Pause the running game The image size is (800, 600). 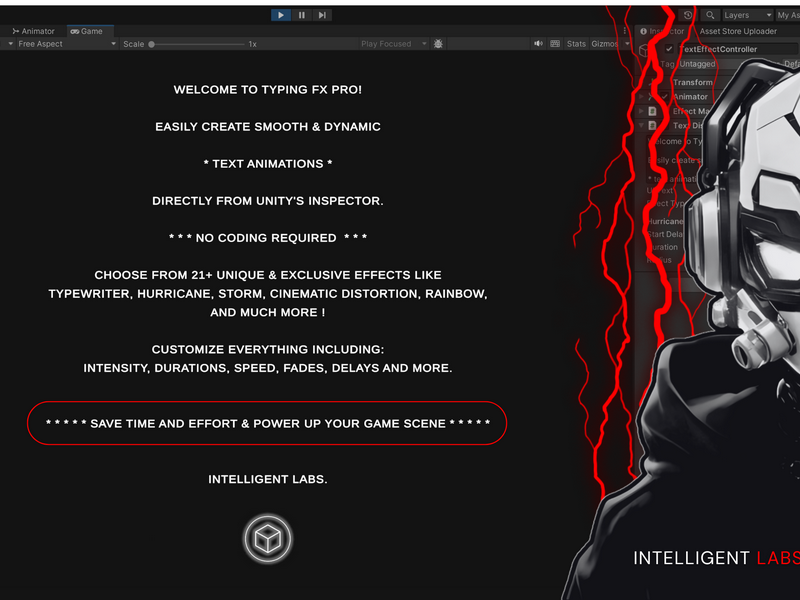pyautogui.click(x=302, y=15)
